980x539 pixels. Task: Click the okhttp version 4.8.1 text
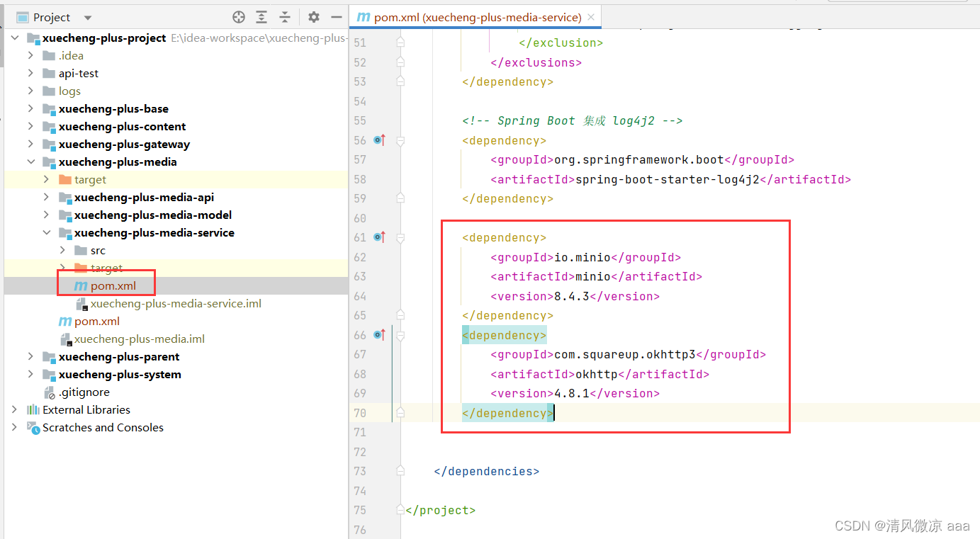point(571,393)
